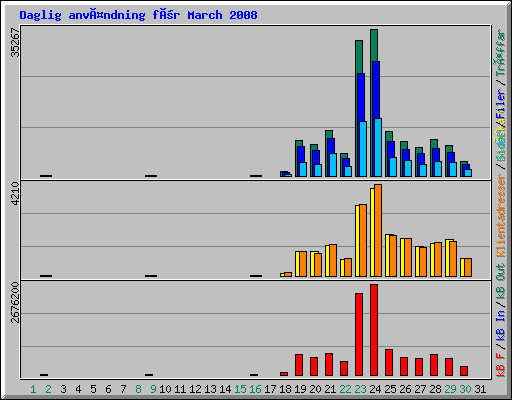Click the orange bar for day 19

(x=303, y=264)
